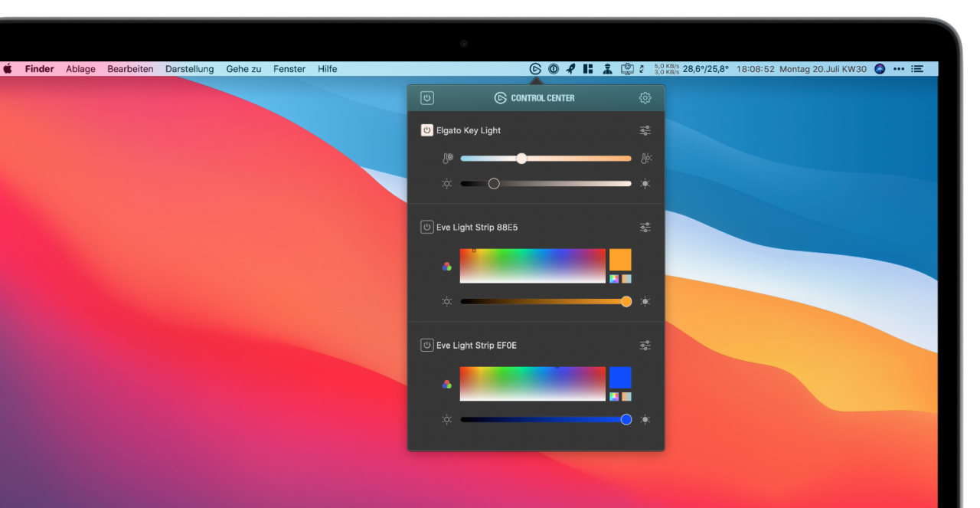
Task: Click high brightness icon for Light Strip 88E5
Action: pos(645,302)
